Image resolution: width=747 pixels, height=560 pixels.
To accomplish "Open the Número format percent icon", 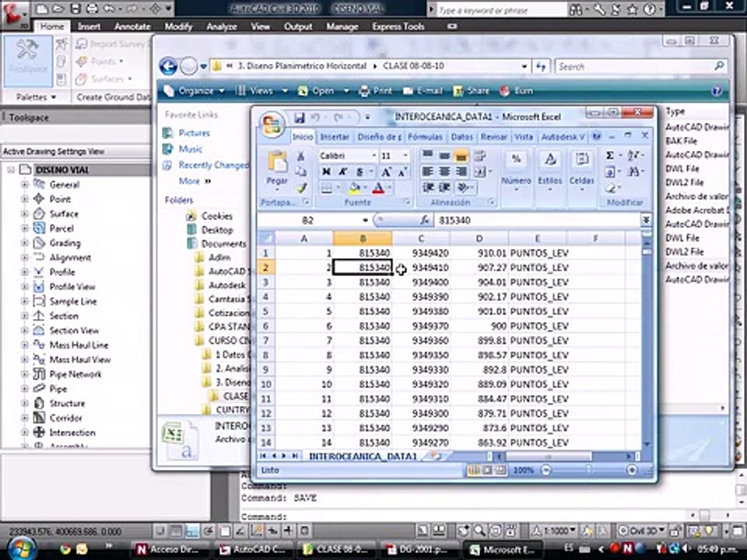I will click(515, 159).
